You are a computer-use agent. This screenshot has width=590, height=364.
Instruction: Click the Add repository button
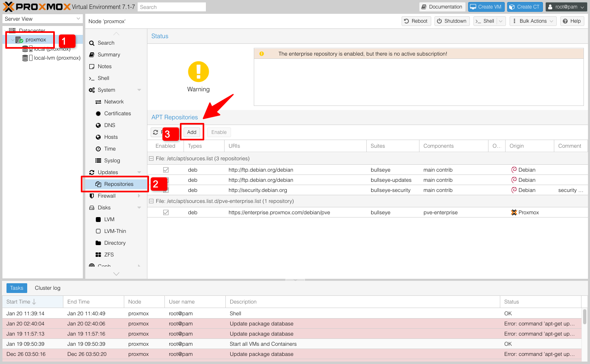pyautogui.click(x=192, y=132)
